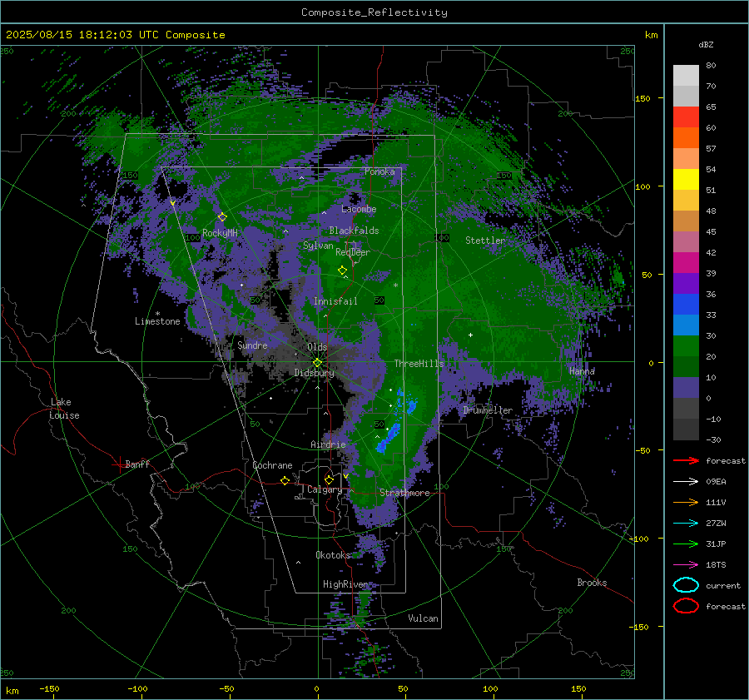
Task: Click the Ponoka city label
Action: click(379, 171)
